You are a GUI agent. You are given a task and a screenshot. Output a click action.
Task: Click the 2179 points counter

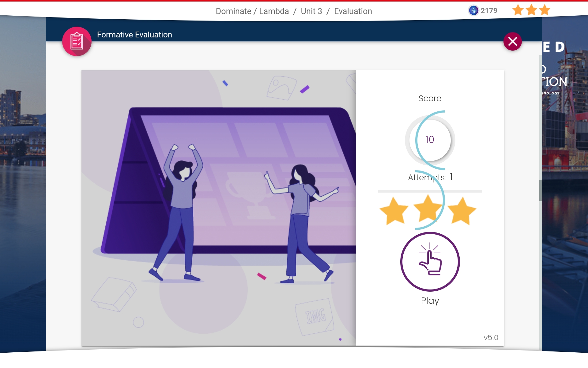(x=489, y=11)
